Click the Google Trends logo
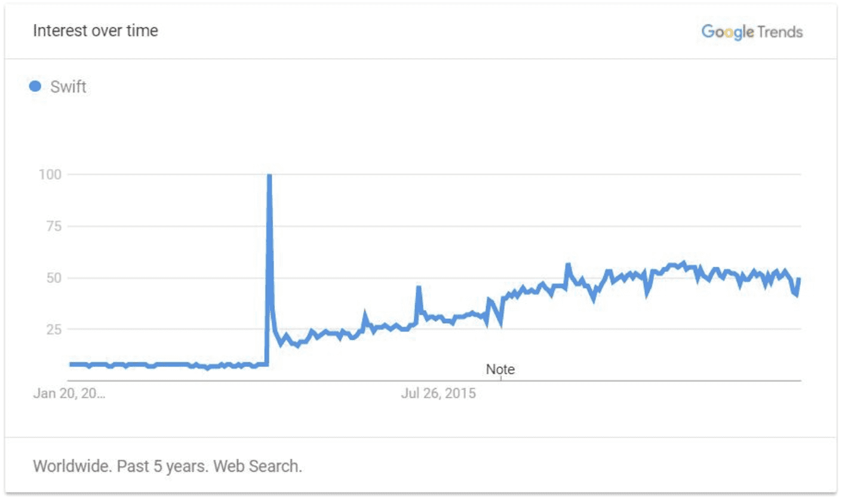This screenshot has width=848, height=504. [752, 32]
